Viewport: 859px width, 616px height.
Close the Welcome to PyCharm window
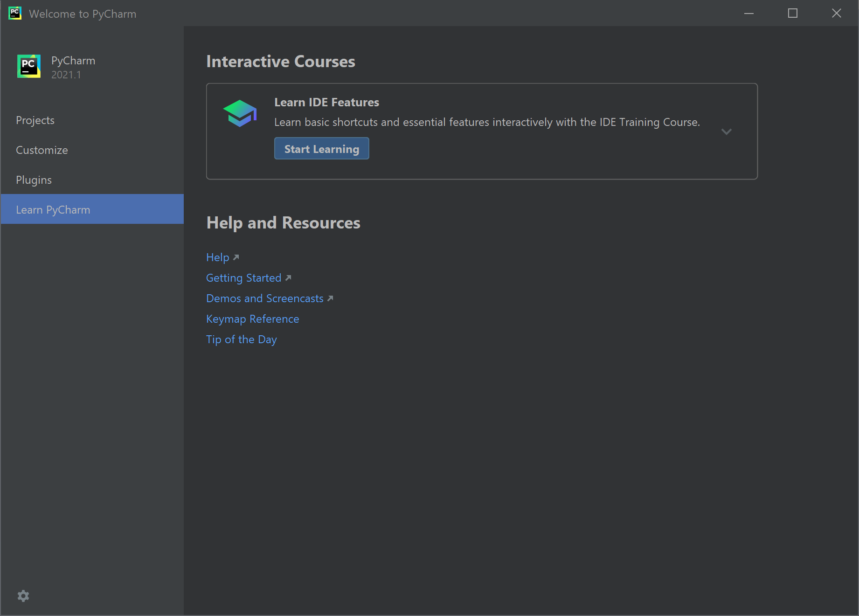tap(837, 13)
